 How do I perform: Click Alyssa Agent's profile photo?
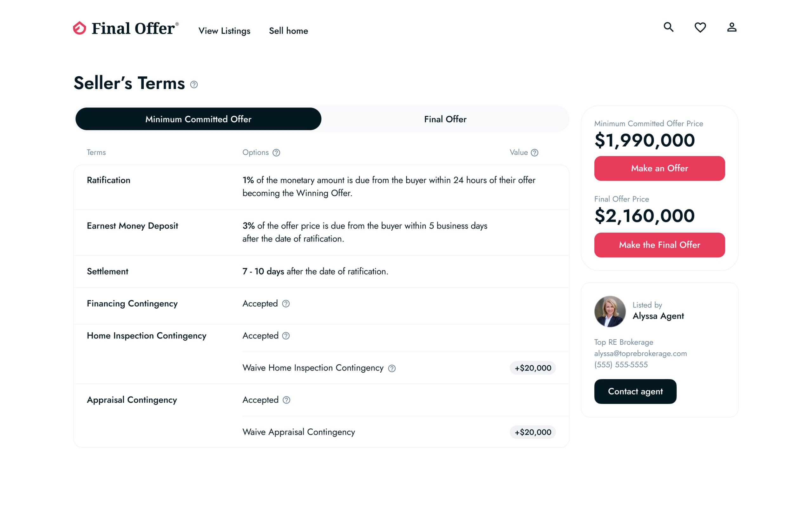click(610, 311)
